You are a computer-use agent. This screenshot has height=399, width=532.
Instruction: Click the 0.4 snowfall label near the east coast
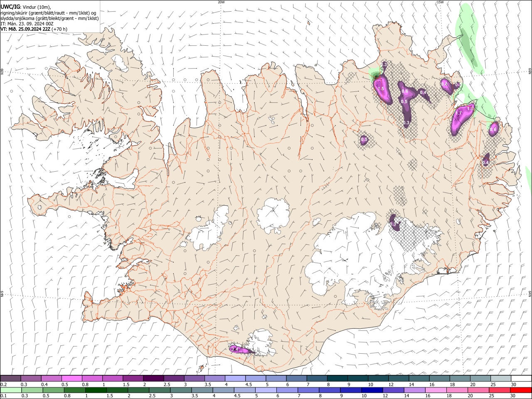pyautogui.click(x=485, y=162)
